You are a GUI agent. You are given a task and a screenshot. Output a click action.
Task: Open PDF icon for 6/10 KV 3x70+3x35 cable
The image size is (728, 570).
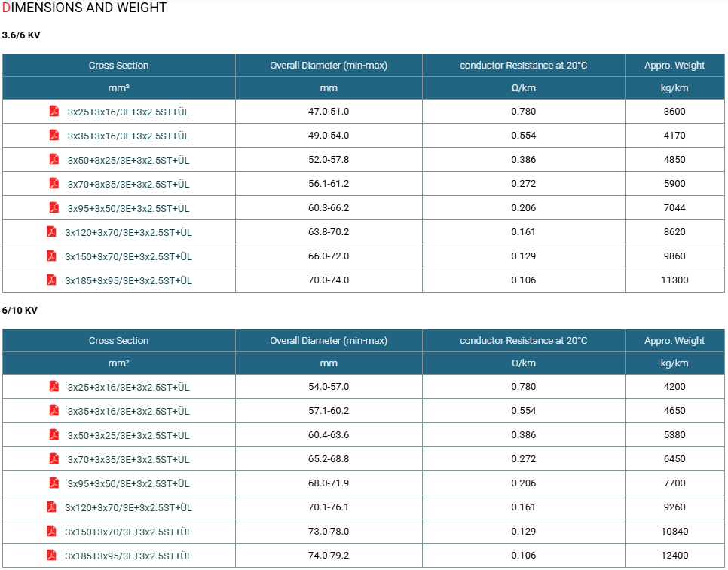point(54,458)
